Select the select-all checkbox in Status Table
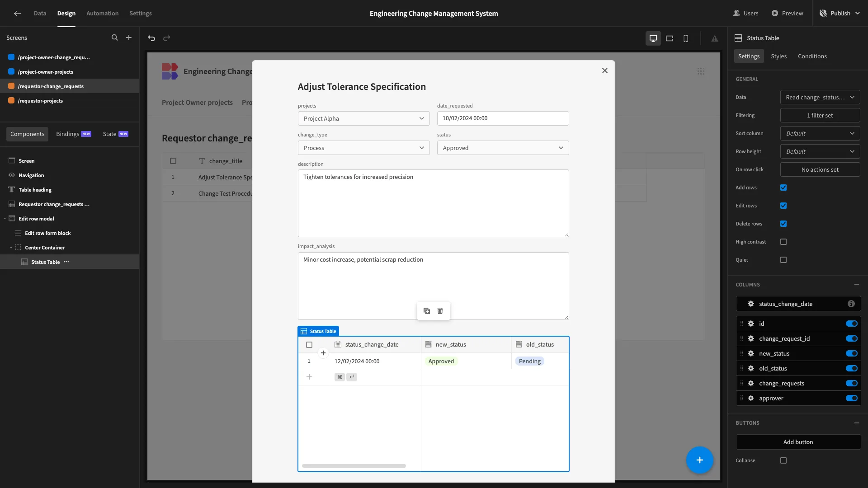Viewport: 868px width, 488px height. tap(309, 345)
